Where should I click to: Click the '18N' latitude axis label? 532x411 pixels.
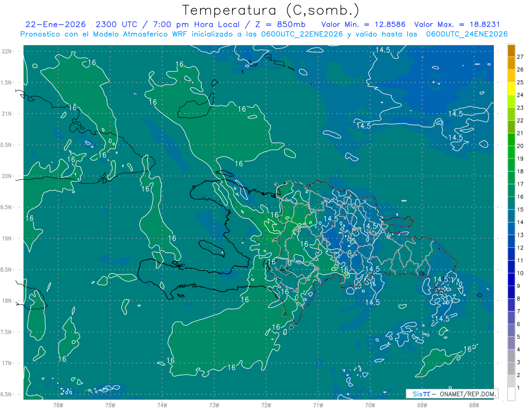7,301
